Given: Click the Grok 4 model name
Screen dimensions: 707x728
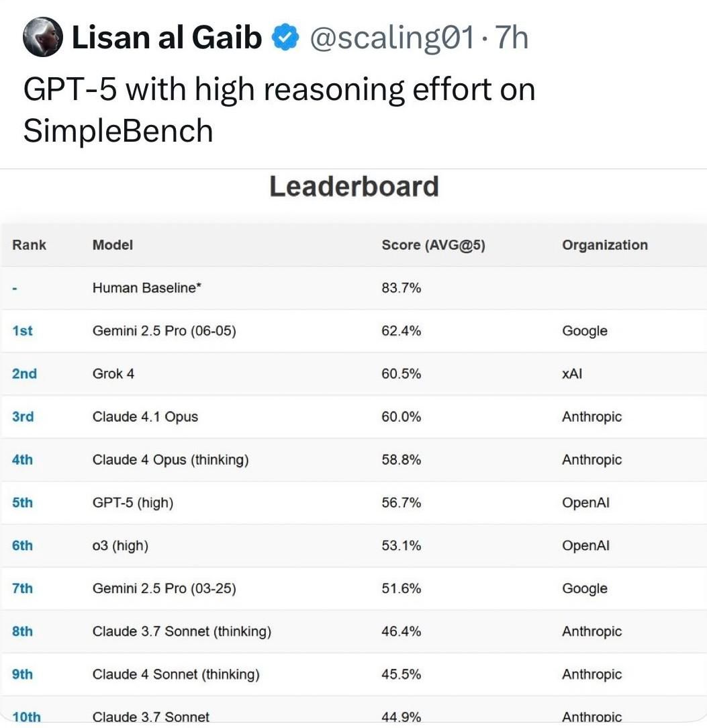Looking at the screenshot, I should (x=113, y=374).
